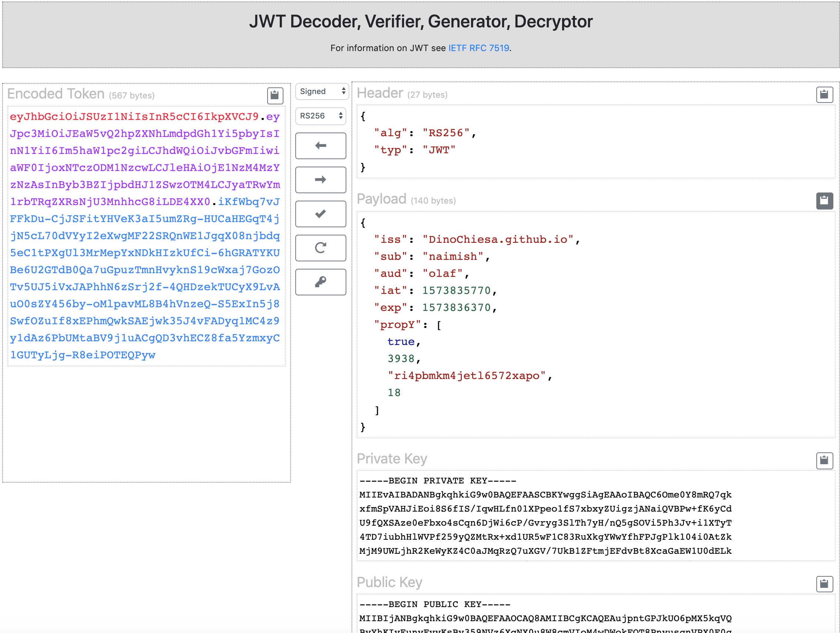Click inside the Encoded Token text area
The image size is (840, 633).
[146, 235]
